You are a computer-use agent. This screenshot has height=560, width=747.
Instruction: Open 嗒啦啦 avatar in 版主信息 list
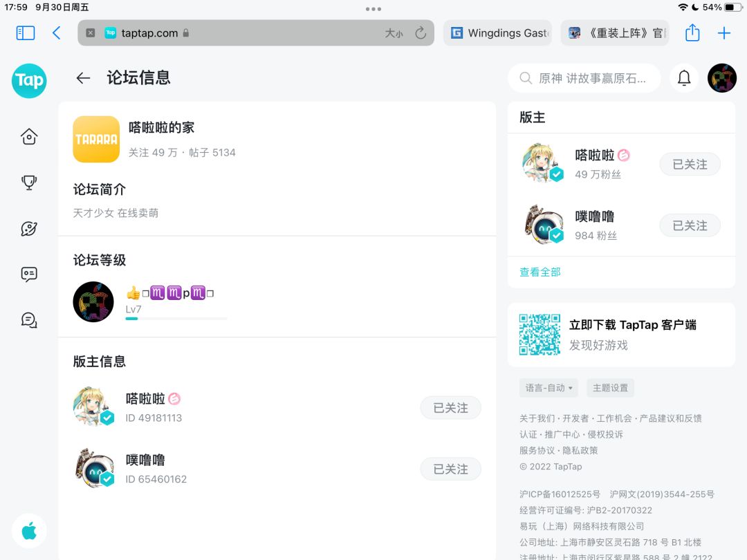(93, 407)
